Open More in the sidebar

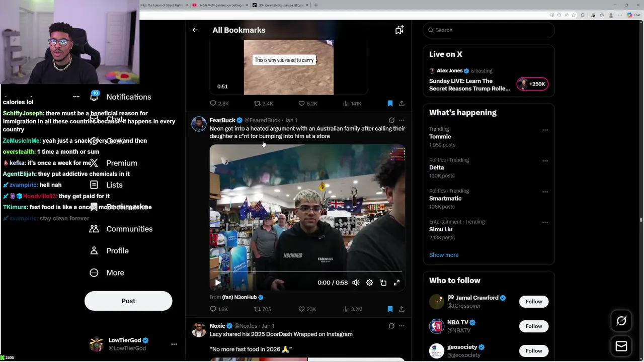[x=107, y=273]
